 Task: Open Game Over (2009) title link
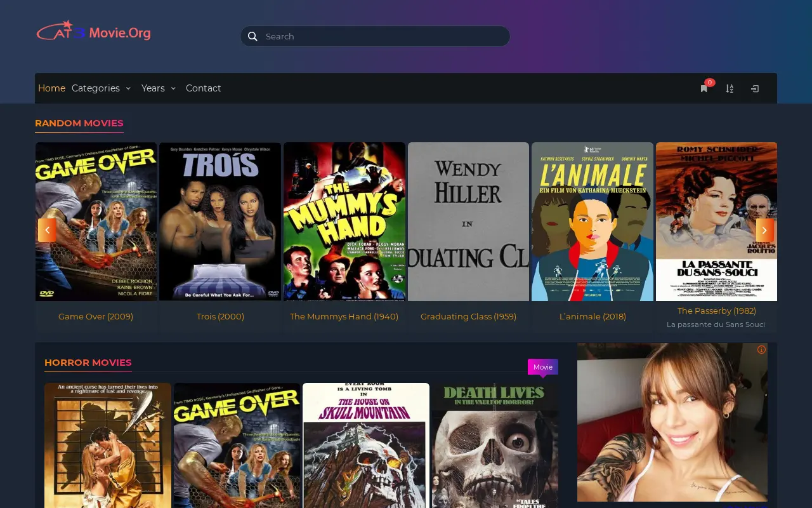96,316
